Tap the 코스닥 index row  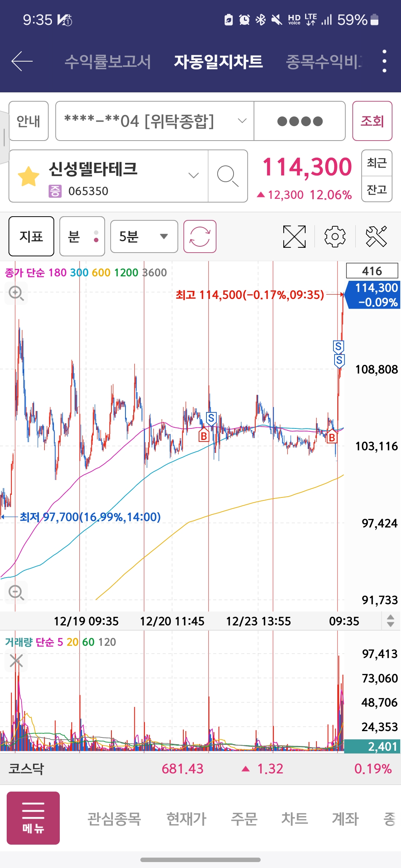click(x=200, y=769)
